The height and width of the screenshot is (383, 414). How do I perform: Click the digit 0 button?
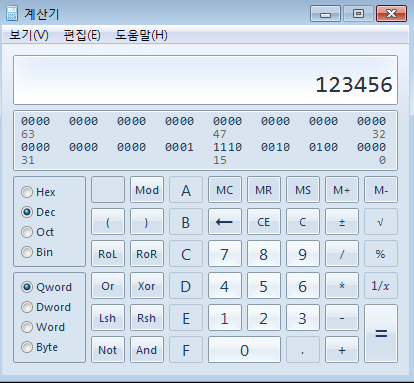click(x=244, y=350)
